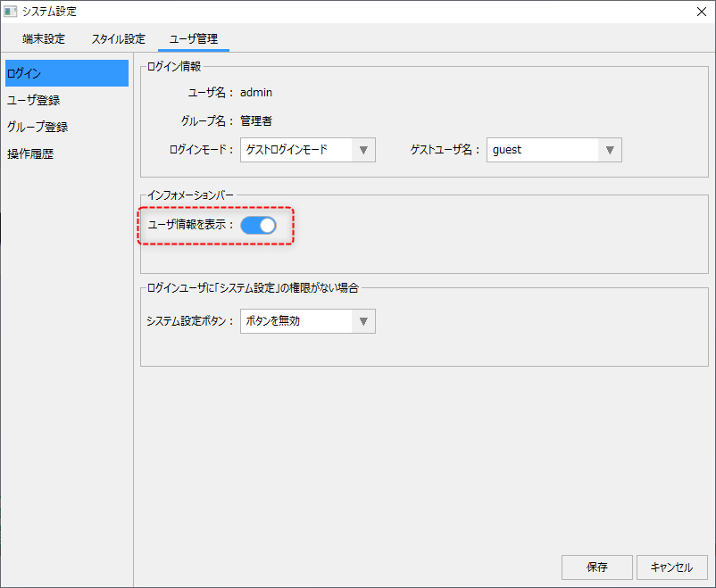Click the System Settings window icon in title bar
This screenshot has height=588, width=716.
click(x=11, y=12)
